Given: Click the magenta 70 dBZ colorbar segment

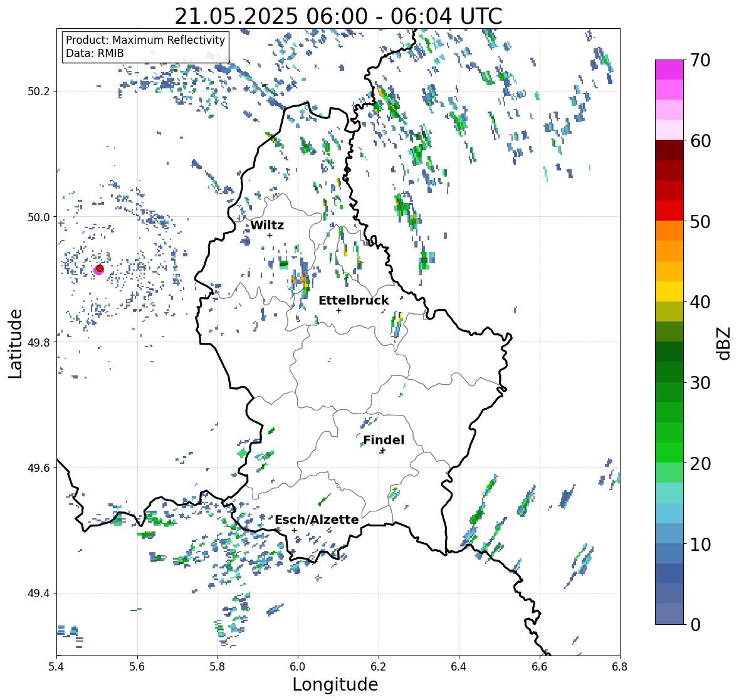Looking at the screenshot, I should pos(669,70).
